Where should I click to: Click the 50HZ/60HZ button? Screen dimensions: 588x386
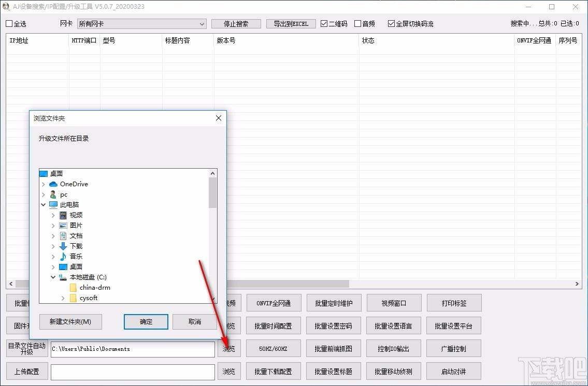pyautogui.click(x=274, y=349)
